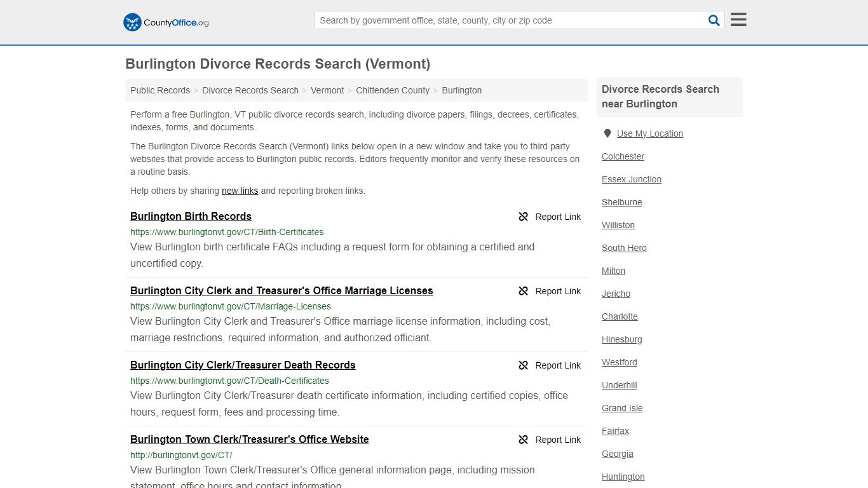Click broken-link icon for Burlington Birth Records

(x=524, y=217)
